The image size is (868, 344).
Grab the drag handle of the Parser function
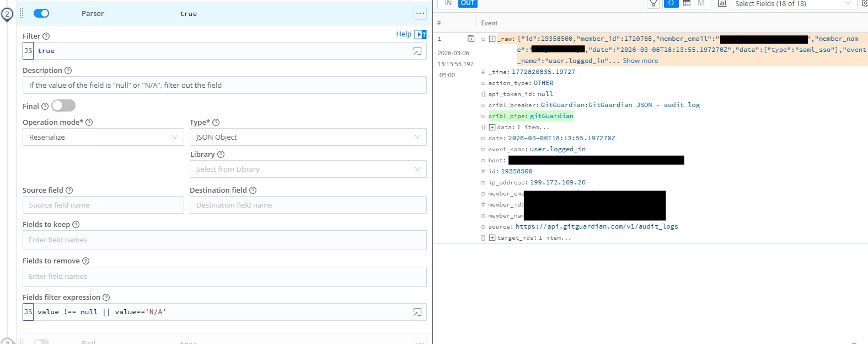click(x=22, y=13)
